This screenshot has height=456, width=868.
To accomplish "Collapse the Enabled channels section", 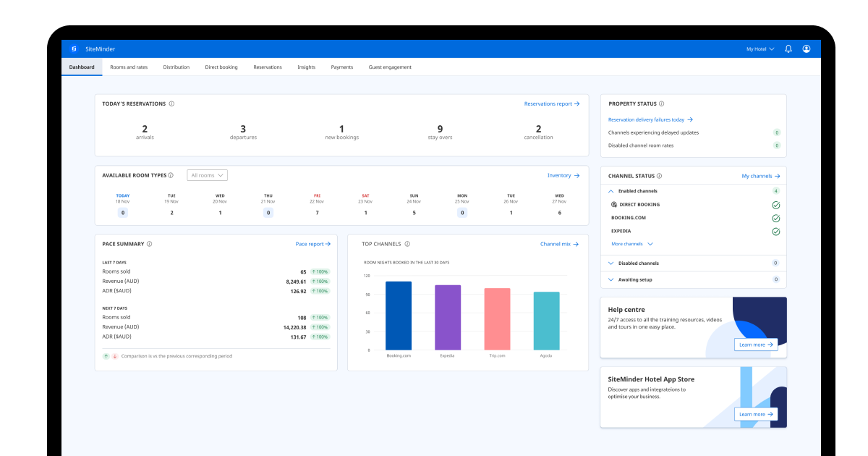I will [611, 190].
